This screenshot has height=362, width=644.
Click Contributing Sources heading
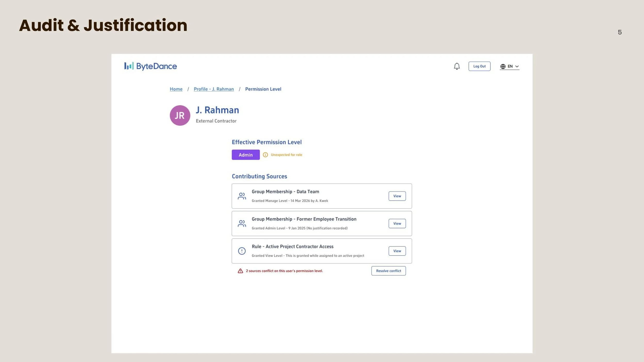[x=259, y=176]
